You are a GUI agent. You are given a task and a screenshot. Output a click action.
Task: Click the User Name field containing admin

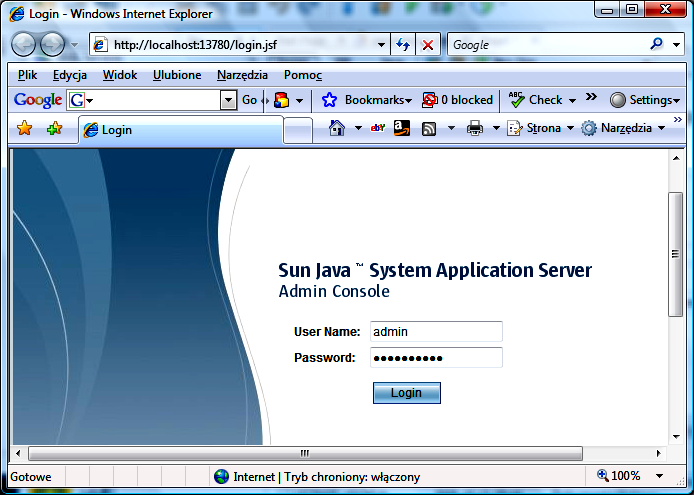(x=436, y=332)
